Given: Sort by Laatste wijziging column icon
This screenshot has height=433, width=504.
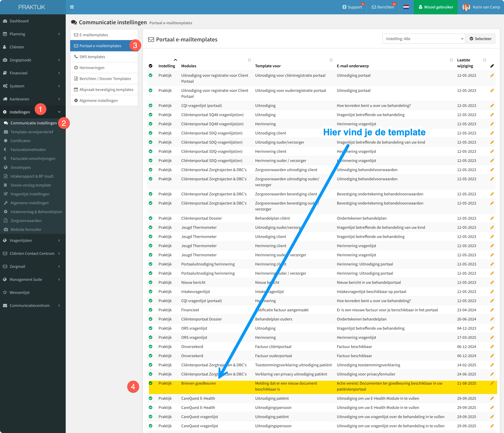Looking at the screenshot, I should click(x=484, y=60).
